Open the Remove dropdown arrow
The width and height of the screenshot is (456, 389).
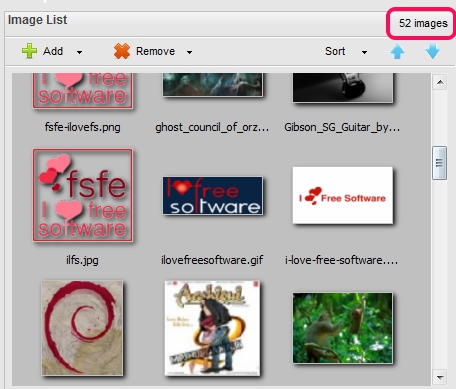point(189,52)
